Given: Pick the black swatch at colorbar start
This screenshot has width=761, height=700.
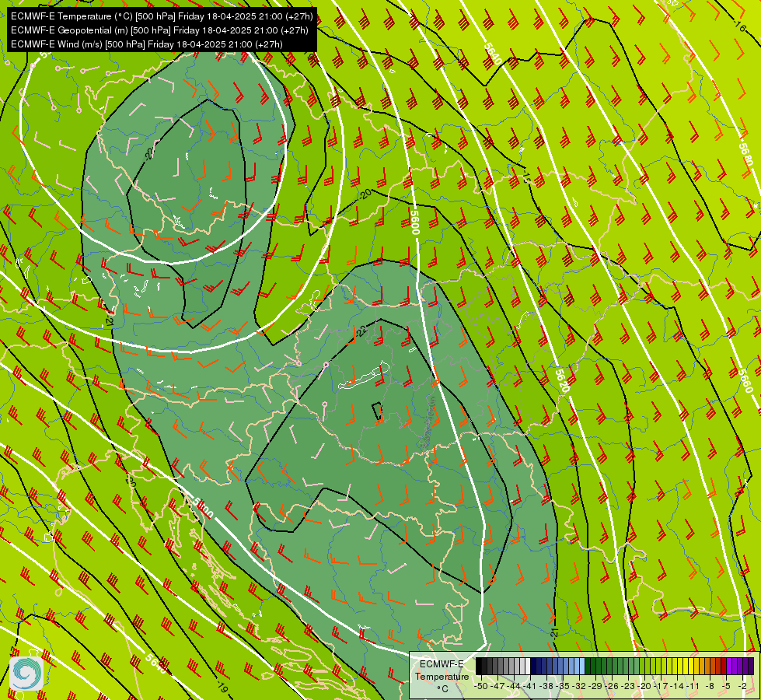Looking at the screenshot, I should pyautogui.click(x=479, y=666).
